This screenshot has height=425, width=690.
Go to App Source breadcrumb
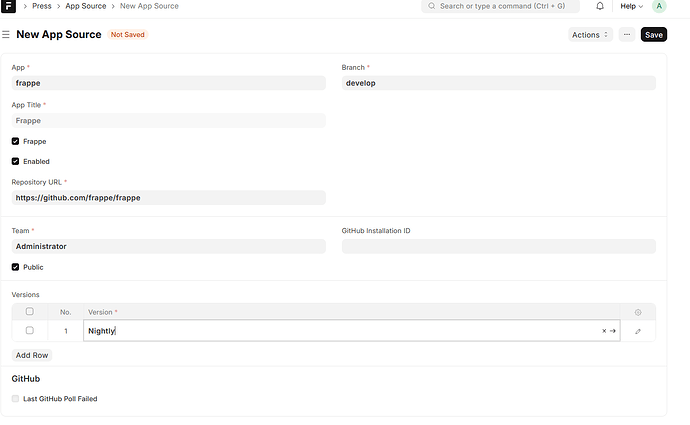coord(86,6)
